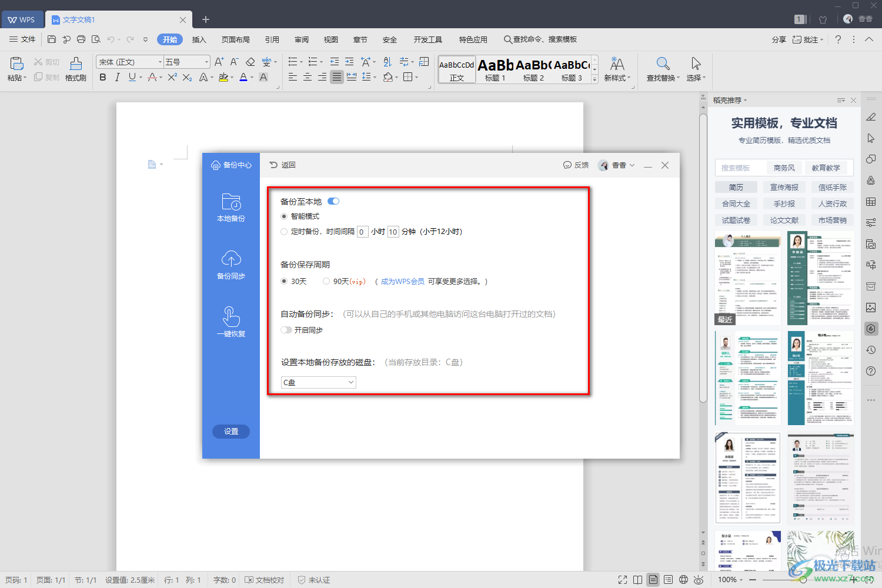Switch to the 视图 View tab

pos(331,39)
